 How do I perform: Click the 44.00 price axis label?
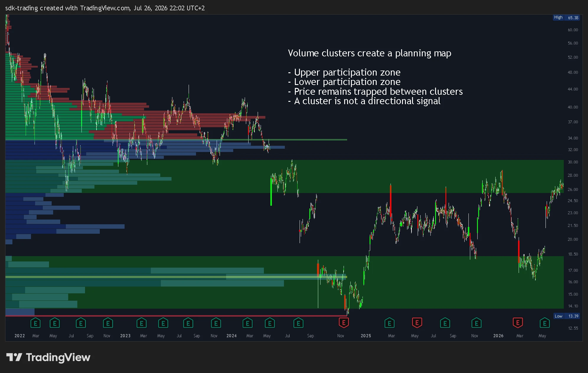point(573,89)
